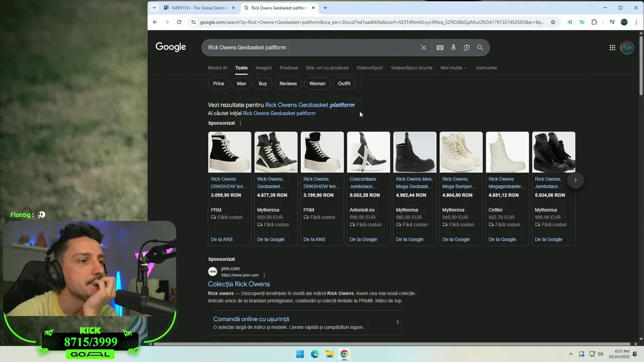
Task: Bookmark this page with star icon
Action: click(x=553, y=22)
